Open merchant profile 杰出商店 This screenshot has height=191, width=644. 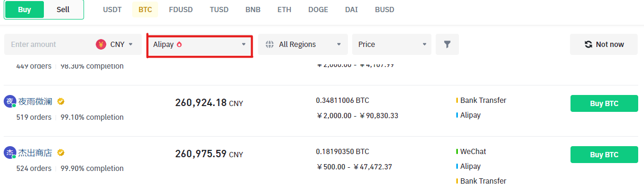point(35,152)
